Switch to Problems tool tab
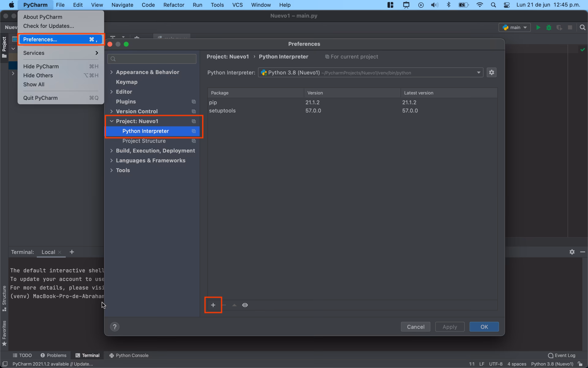The width and height of the screenshot is (588, 368). click(x=53, y=355)
